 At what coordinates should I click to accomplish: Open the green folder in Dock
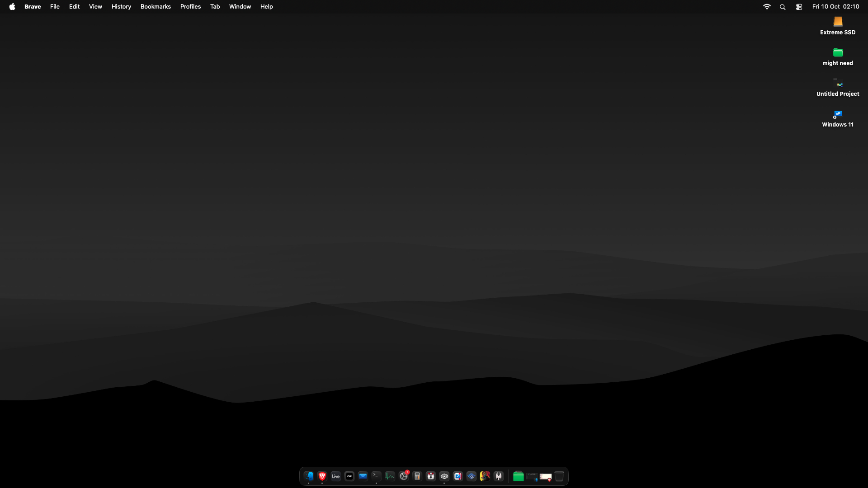coord(519,476)
